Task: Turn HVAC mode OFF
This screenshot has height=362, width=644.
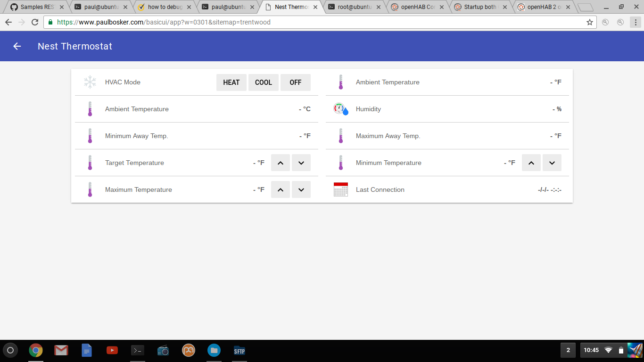Action: (295, 82)
